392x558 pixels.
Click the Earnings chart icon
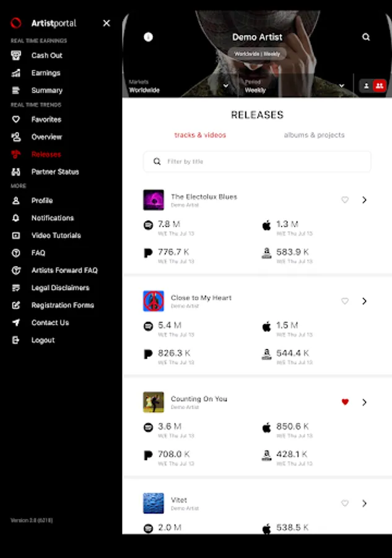coord(16,73)
